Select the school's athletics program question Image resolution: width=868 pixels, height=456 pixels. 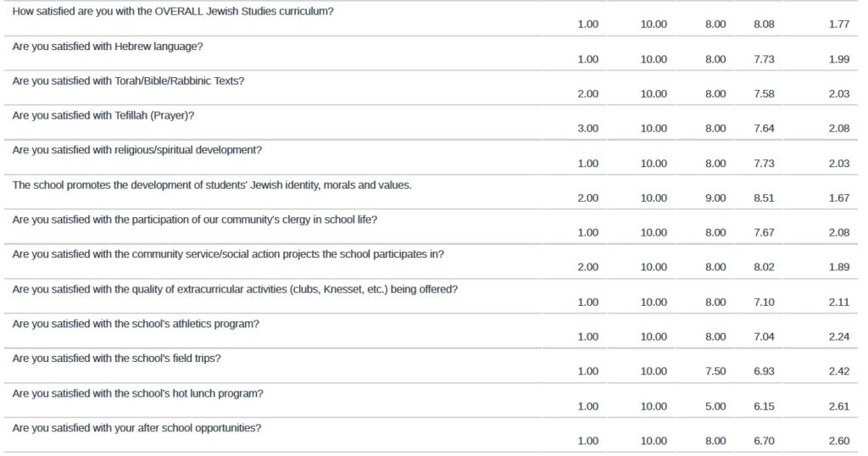coord(136,324)
